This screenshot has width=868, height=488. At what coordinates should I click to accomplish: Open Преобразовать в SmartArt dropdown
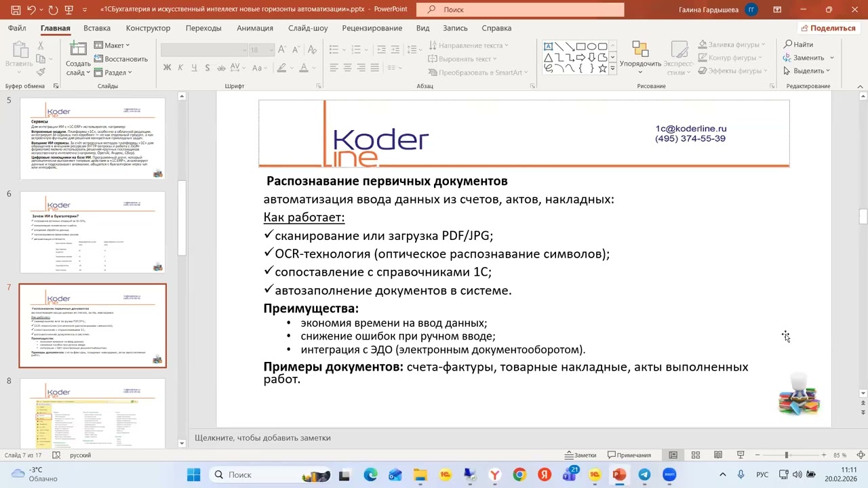(x=478, y=73)
